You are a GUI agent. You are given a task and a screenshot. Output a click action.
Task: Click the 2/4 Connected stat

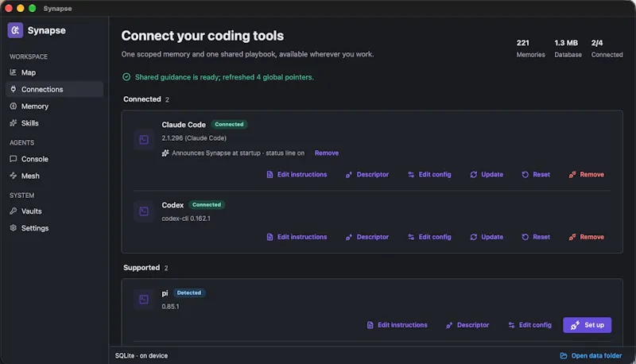(x=607, y=48)
